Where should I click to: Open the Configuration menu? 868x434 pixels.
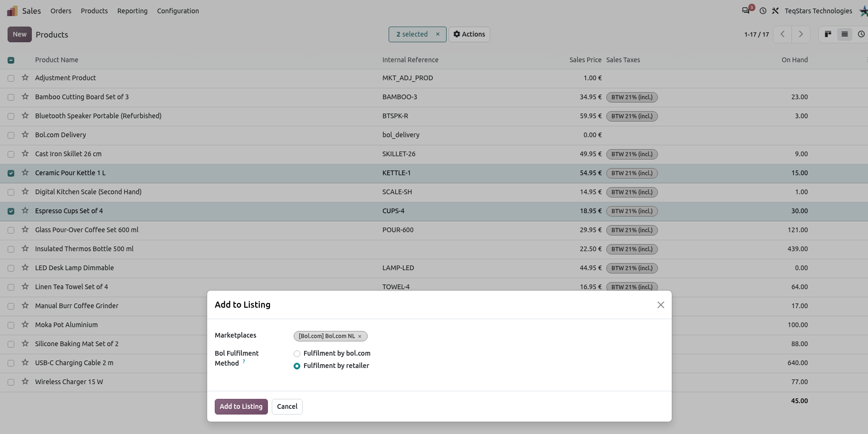[178, 11]
